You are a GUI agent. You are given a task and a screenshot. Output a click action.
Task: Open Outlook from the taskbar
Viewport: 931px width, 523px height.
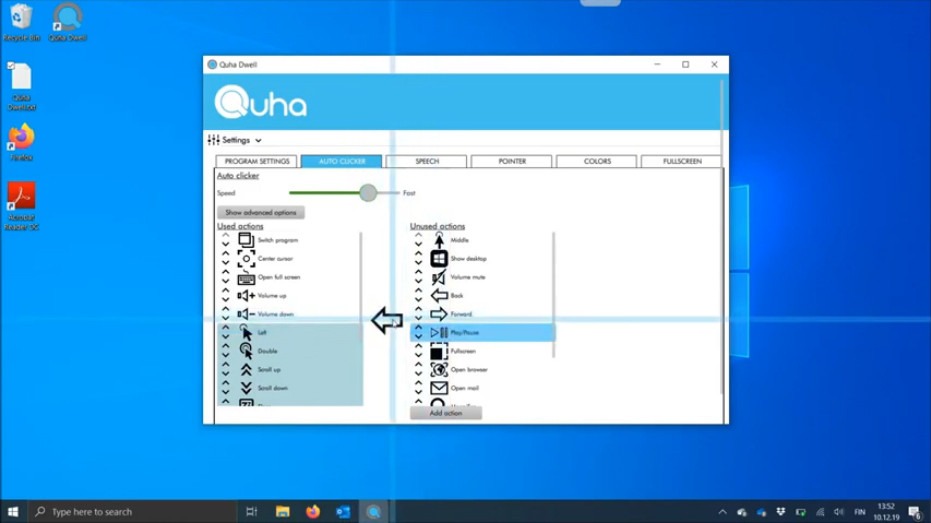[343, 512]
